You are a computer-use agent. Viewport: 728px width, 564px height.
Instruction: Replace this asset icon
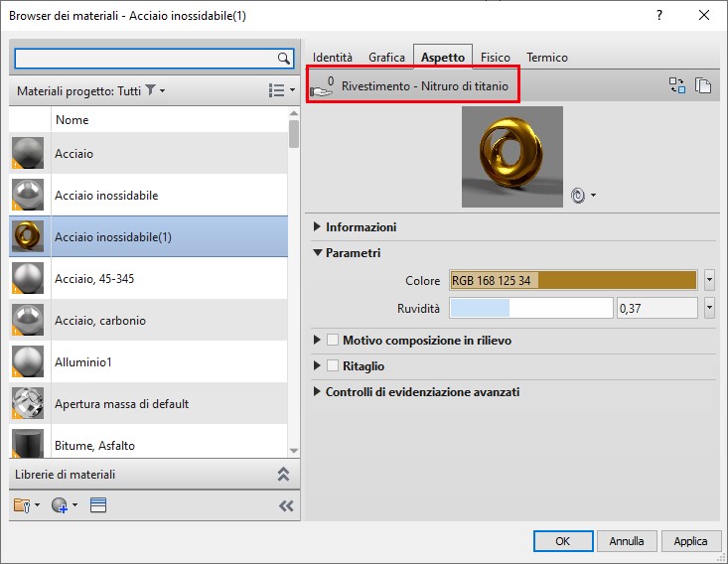pos(677,85)
